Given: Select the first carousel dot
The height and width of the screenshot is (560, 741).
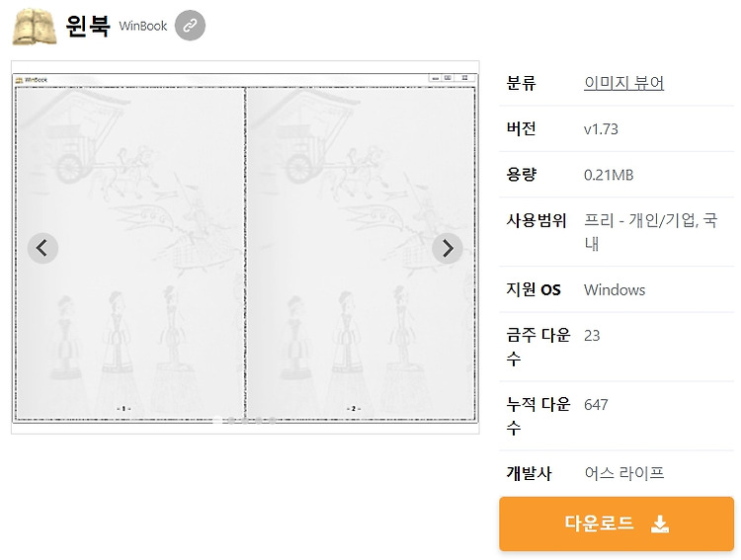Looking at the screenshot, I should pyautogui.click(x=217, y=420).
